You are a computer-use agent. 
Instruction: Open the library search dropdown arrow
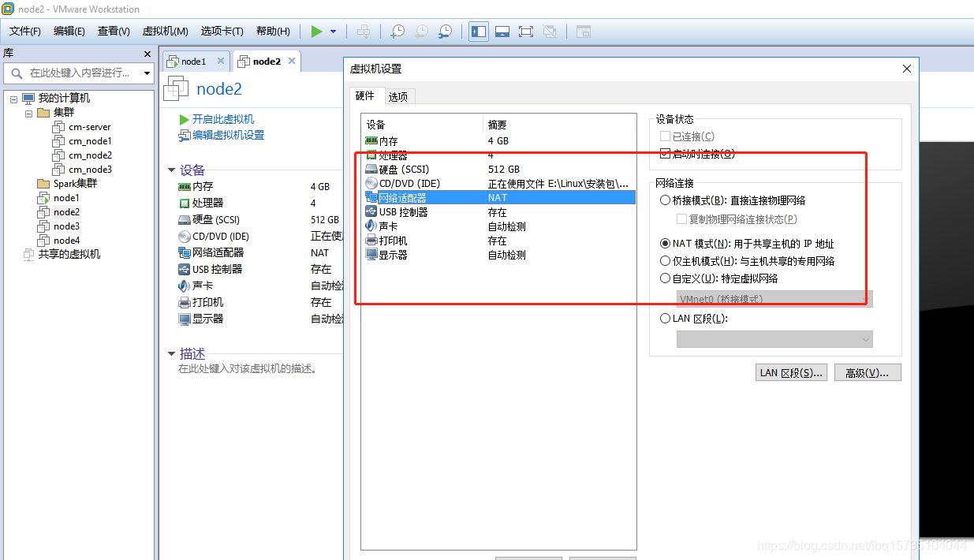click(147, 73)
